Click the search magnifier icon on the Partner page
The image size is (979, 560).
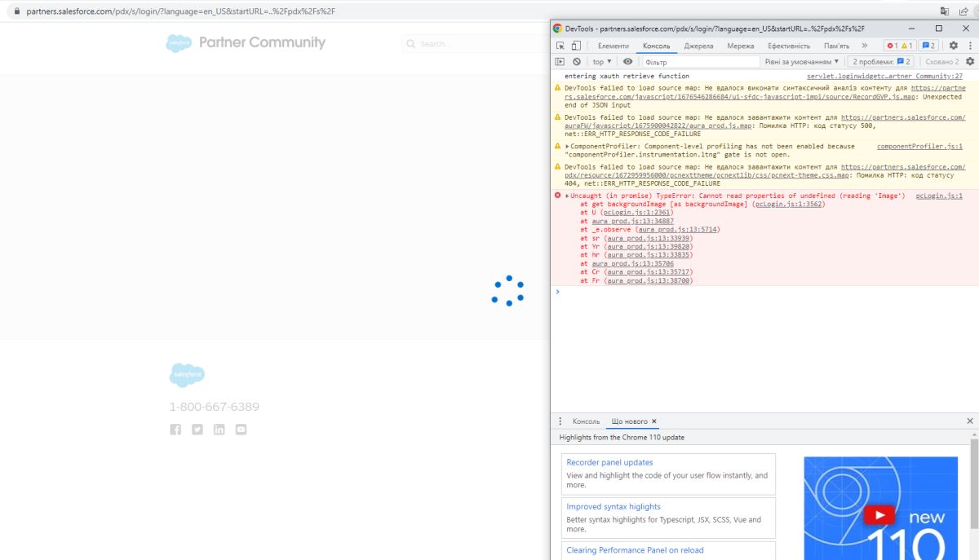[411, 44]
